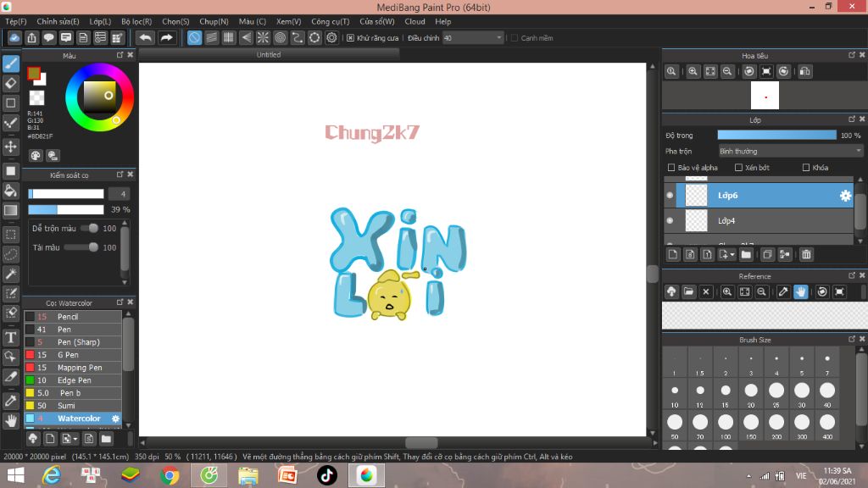Adjust the Độ trong opacity slider
The width and height of the screenshot is (868, 488).
[x=776, y=135]
